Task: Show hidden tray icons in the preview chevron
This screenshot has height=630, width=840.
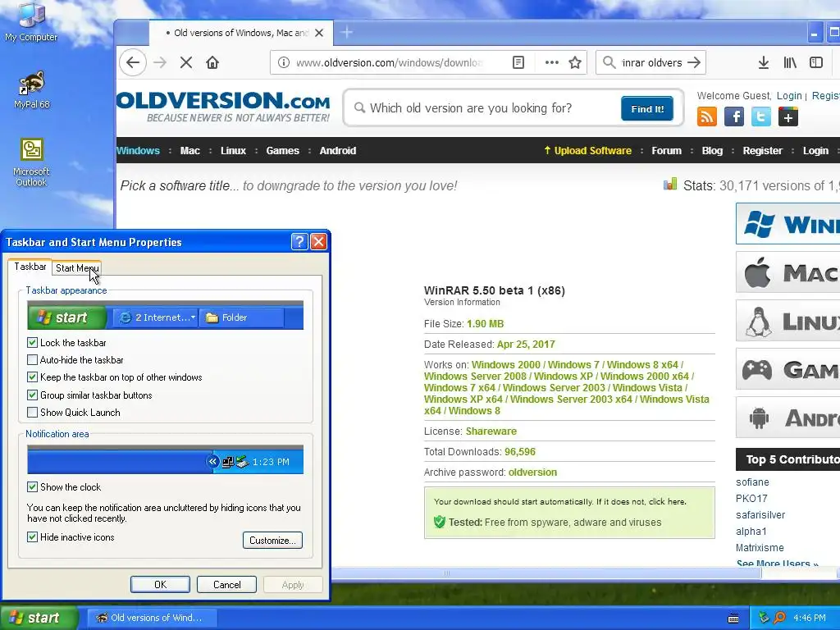Action: point(212,461)
